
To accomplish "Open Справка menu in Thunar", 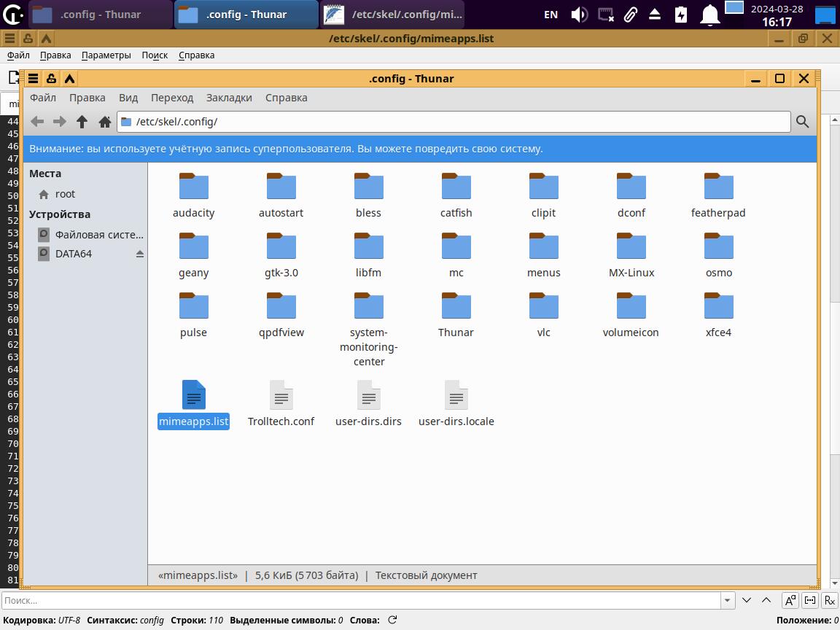I will point(286,98).
